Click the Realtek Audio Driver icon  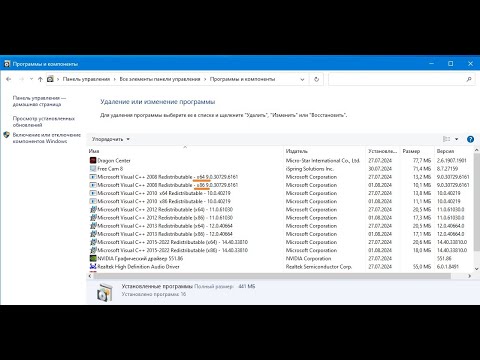pos(93,267)
